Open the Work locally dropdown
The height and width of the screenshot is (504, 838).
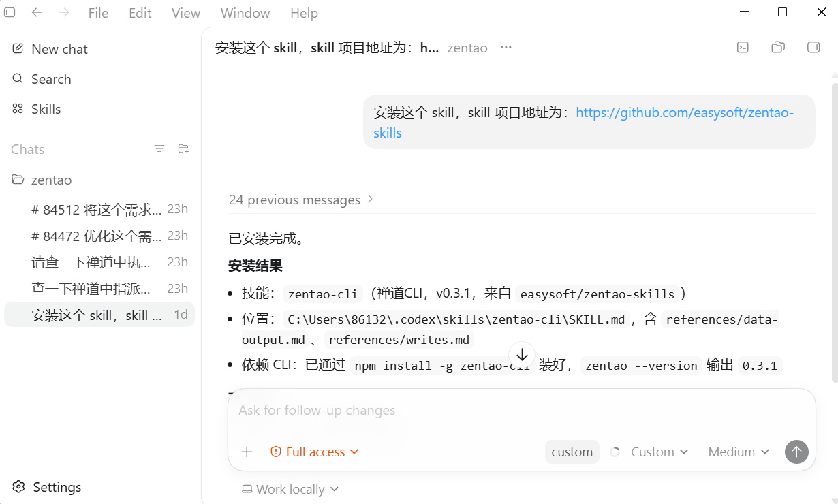coord(291,489)
